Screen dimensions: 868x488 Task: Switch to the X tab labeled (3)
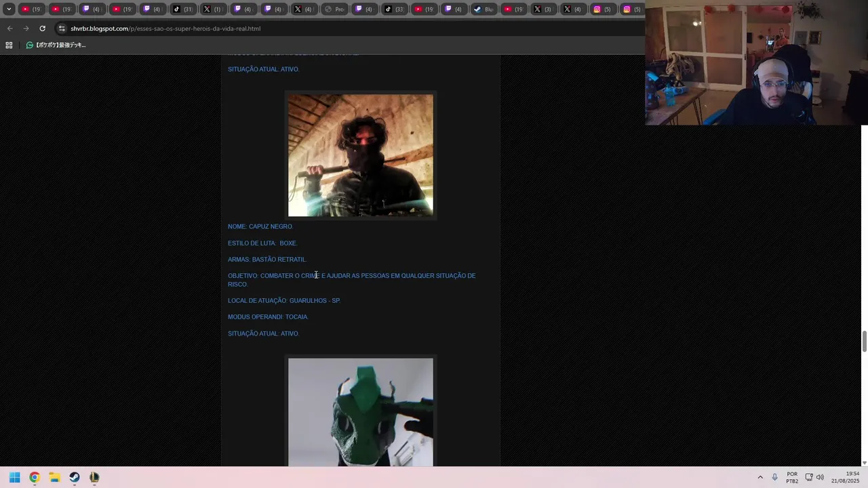coord(543,9)
